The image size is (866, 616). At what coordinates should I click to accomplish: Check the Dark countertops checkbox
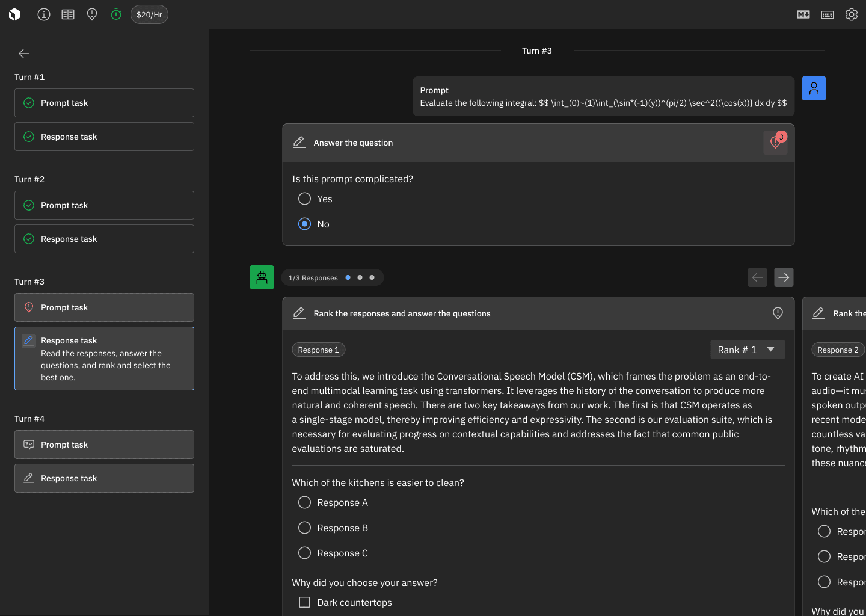click(x=304, y=602)
